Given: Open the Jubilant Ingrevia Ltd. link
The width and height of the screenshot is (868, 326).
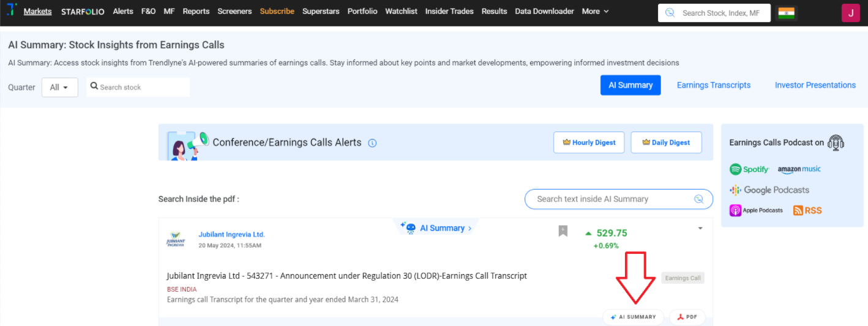Looking at the screenshot, I should (x=231, y=234).
